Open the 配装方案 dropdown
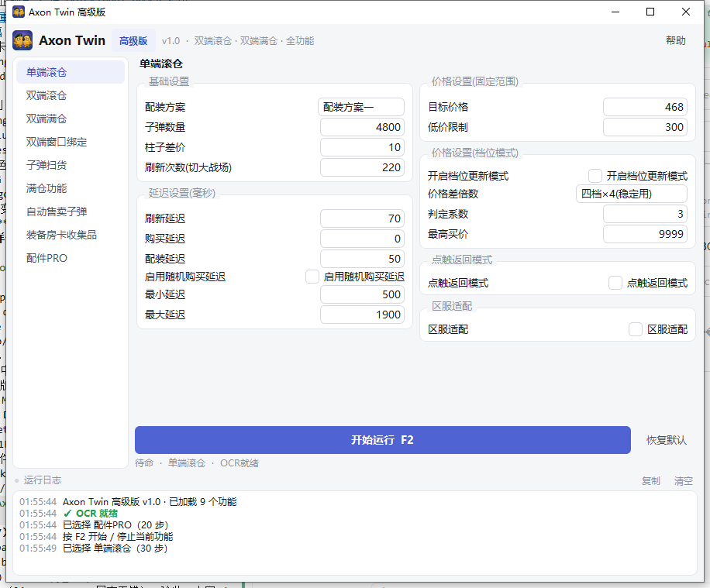Screen dimensions: 710x588 click(x=361, y=107)
